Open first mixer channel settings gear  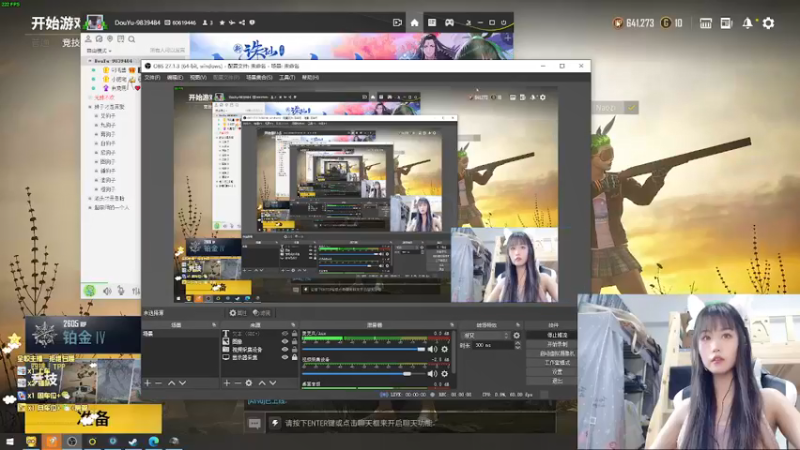[x=444, y=349]
